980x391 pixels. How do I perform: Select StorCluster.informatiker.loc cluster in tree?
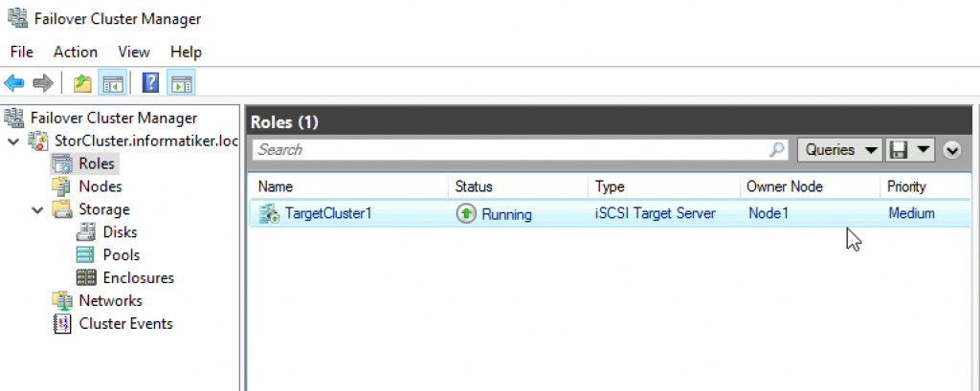[x=146, y=141]
